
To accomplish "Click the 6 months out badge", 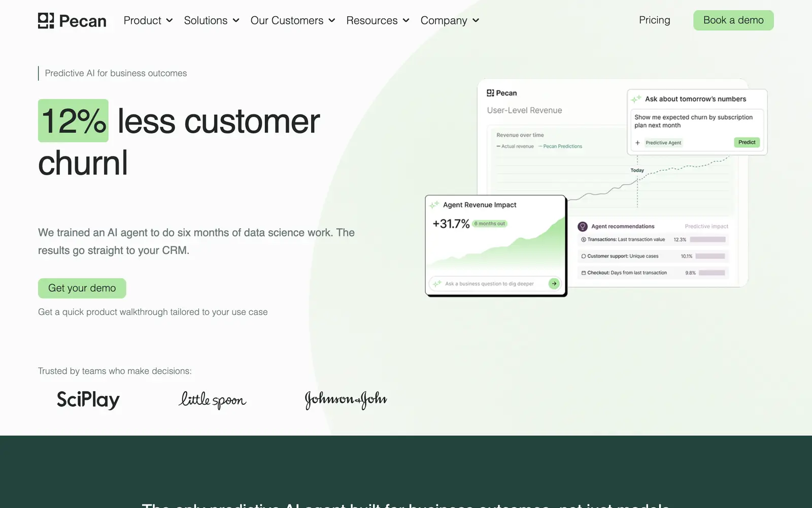I will [490, 224].
